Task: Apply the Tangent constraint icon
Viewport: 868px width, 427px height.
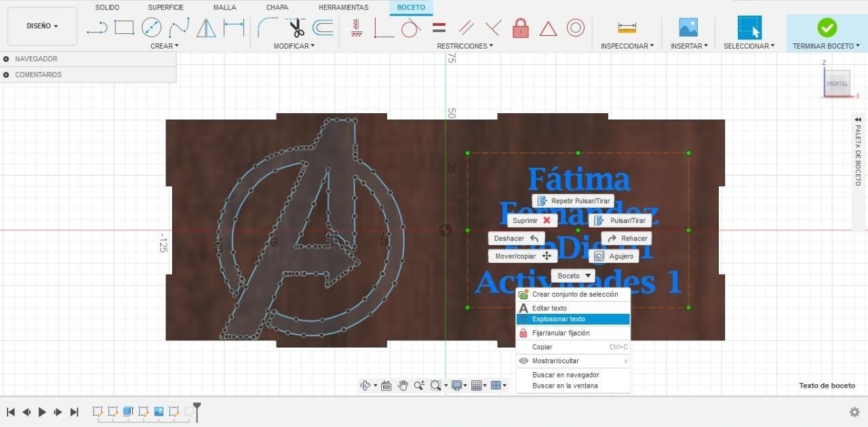Action: coord(411,28)
